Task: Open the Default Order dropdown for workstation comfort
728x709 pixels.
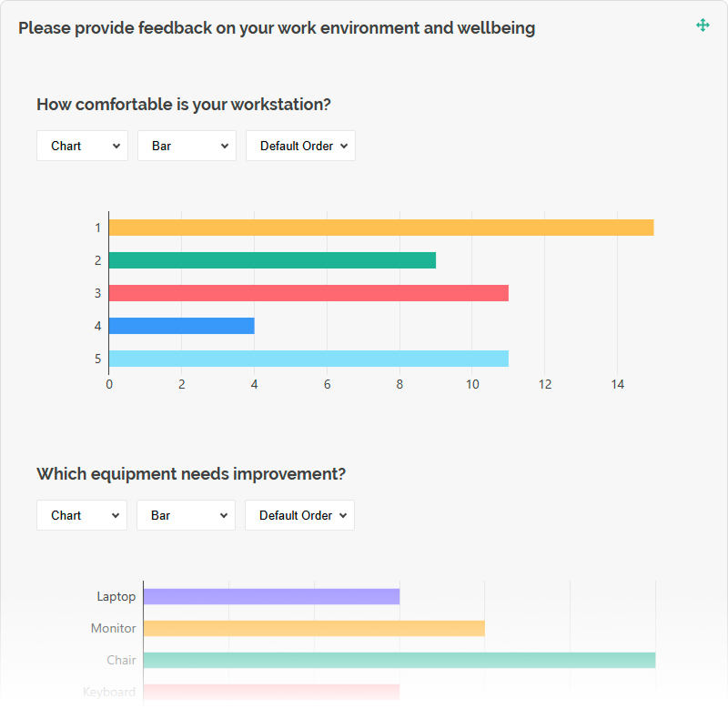Action: pyautogui.click(x=300, y=146)
